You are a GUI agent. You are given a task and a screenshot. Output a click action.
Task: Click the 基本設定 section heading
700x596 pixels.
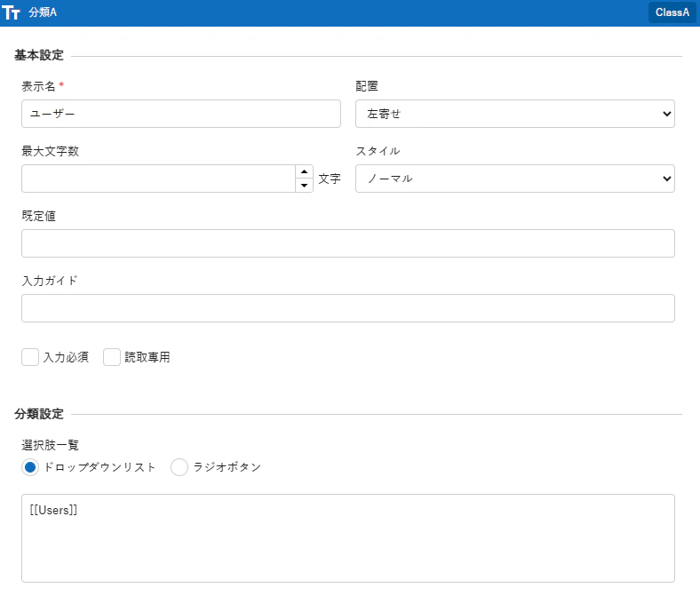(39, 55)
